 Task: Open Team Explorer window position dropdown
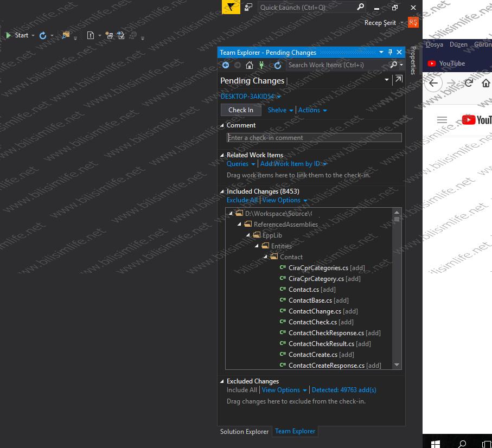coord(381,52)
